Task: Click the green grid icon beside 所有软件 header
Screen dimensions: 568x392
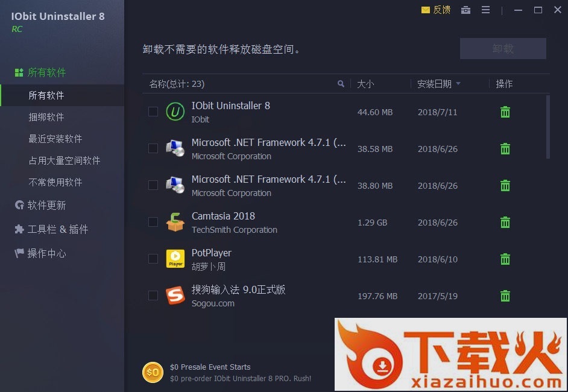Action: point(19,72)
